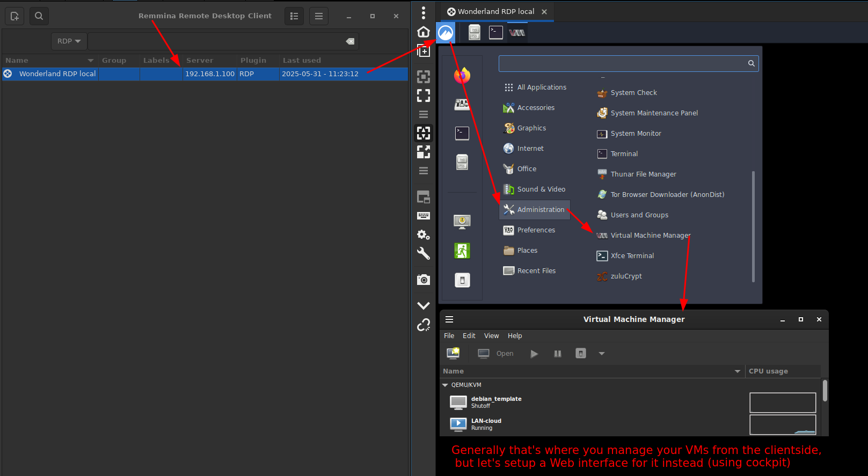The image size is (868, 476).
Task: Open the keyboard favorite icon under Firefox
Action: pyautogui.click(x=462, y=105)
